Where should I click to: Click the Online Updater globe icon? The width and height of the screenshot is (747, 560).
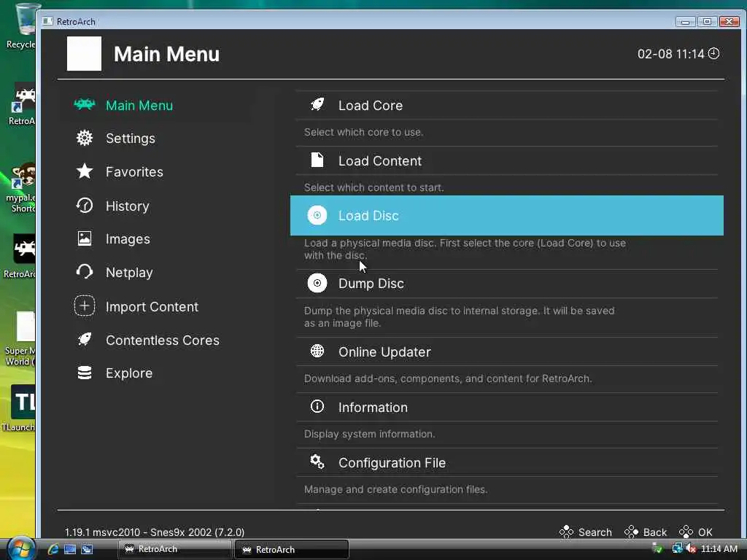tap(317, 351)
